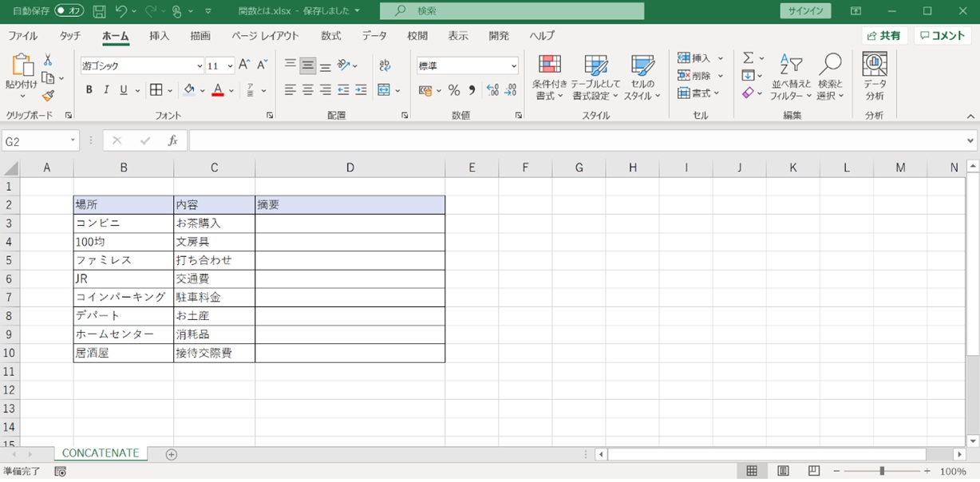Click the 共有 share button
Image resolution: width=980 pixels, height=482 pixels.
[x=883, y=36]
